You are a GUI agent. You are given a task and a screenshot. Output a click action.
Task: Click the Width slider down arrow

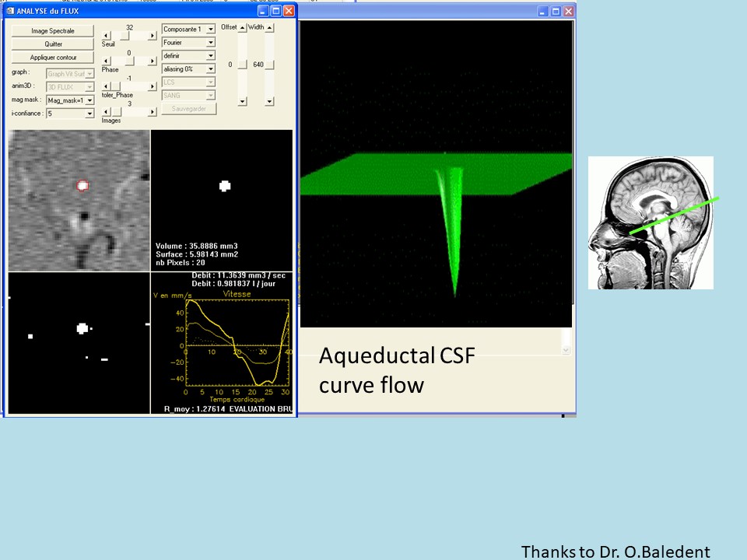point(269,101)
